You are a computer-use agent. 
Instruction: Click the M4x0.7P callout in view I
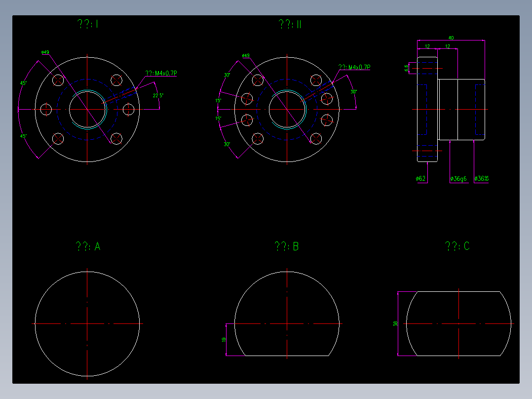(161, 73)
